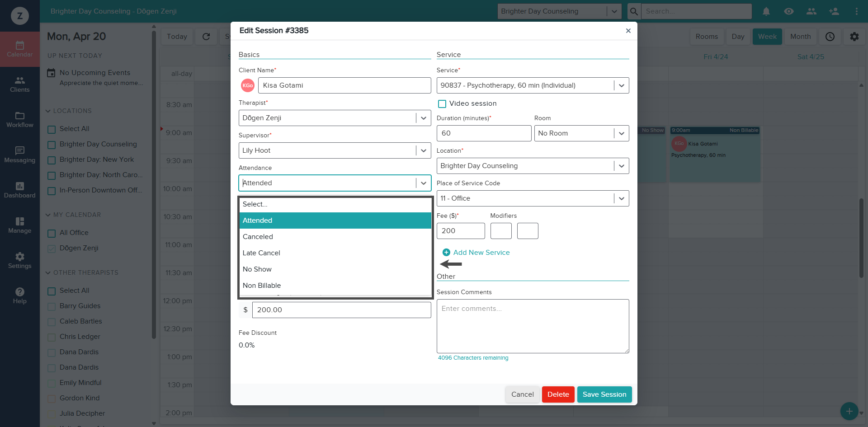Open the practice selector dropdown in header

point(559,11)
